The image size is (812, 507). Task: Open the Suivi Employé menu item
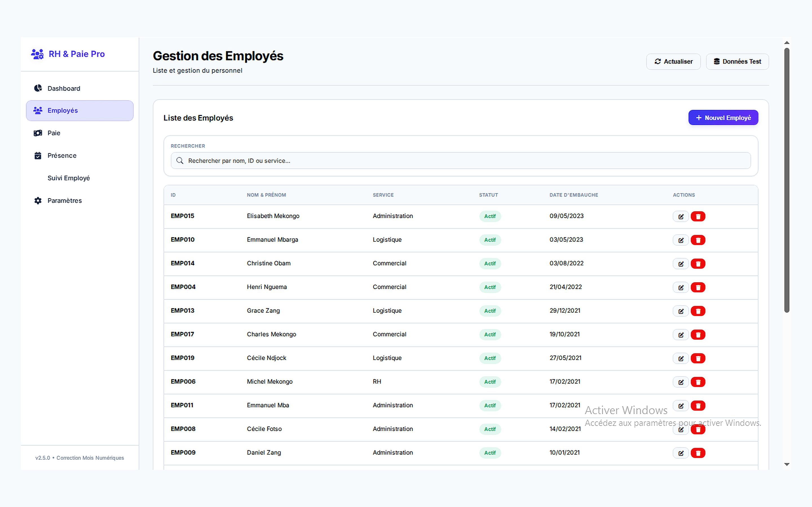click(x=69, y=178)
